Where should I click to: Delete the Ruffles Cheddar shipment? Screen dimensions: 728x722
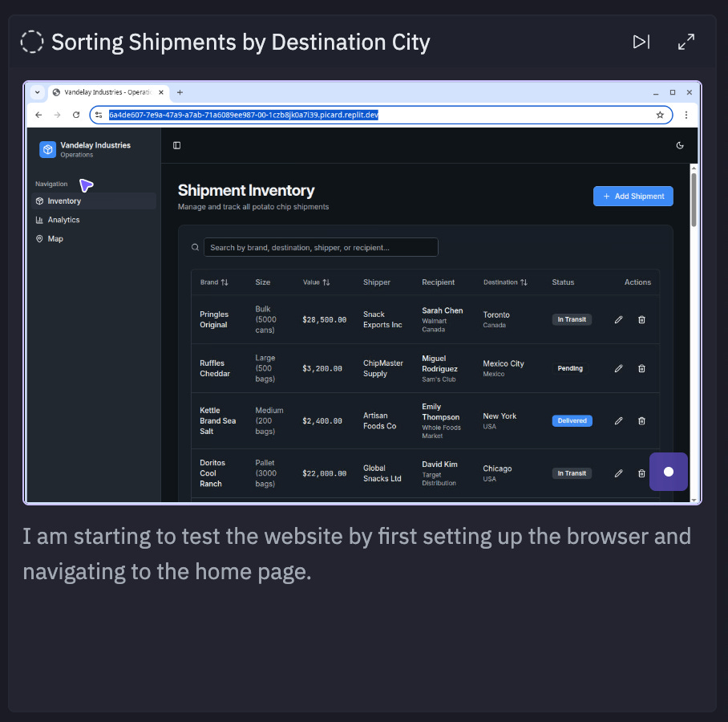pos(641,368)
